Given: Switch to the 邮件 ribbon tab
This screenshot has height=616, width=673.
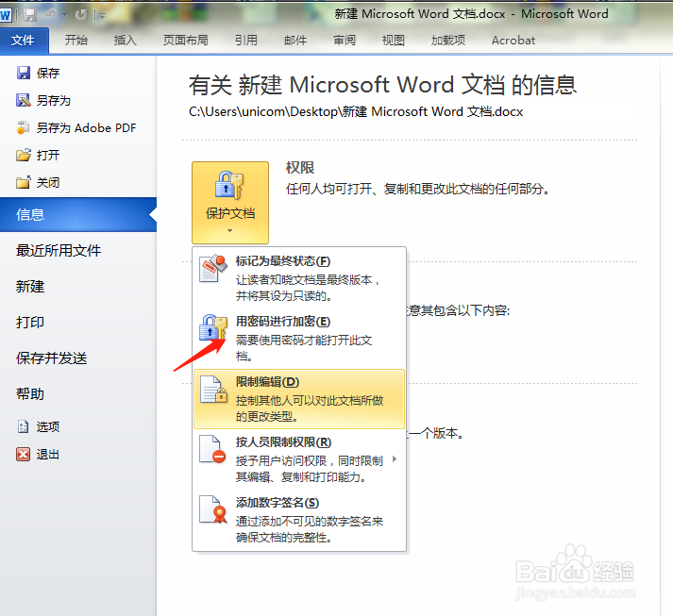Looking at the screenshot, I should click(x=295, y=41).
